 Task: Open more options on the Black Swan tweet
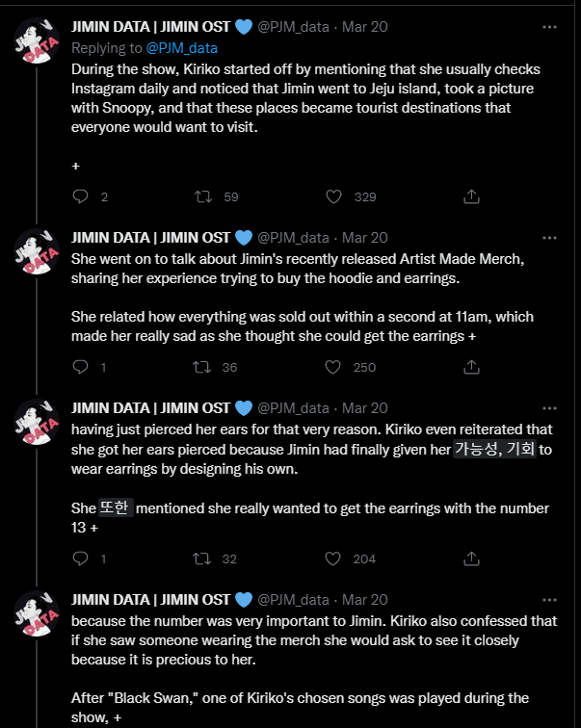549,600
